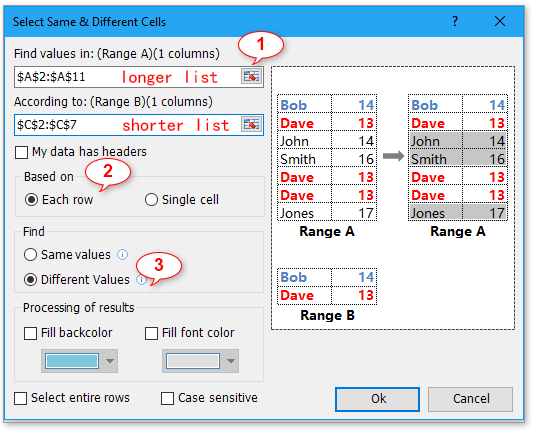Close the Select Same & Different Cells dialog
The height and width of the screenshot is (432, 533).
point(500,21)
